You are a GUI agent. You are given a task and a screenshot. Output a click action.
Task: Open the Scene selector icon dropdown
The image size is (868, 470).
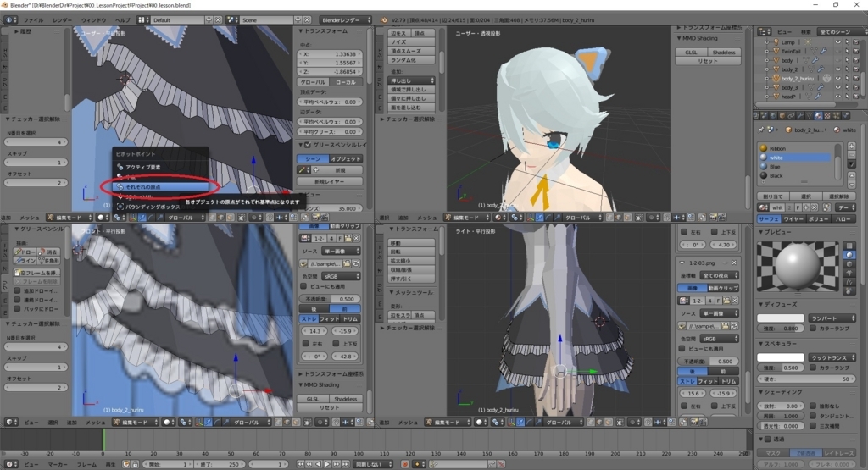pos(232,20)
